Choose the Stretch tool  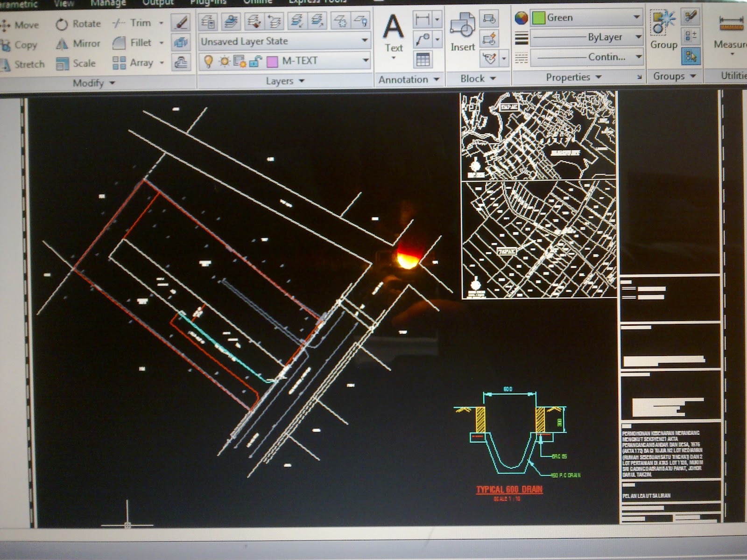click(x=22, y=64)
